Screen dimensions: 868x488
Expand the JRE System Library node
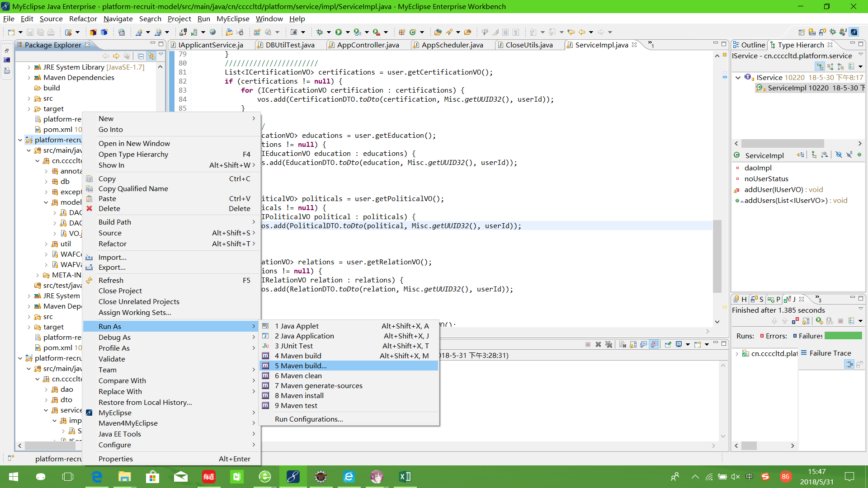click(x=29, y=67)
